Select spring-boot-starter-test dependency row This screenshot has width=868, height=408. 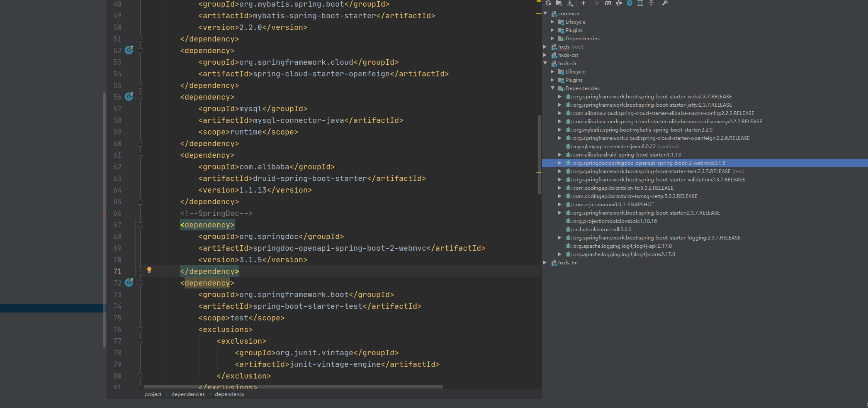659,171
